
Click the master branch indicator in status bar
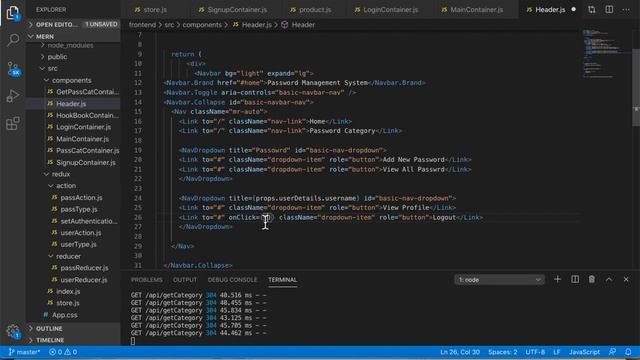[24, 352]
